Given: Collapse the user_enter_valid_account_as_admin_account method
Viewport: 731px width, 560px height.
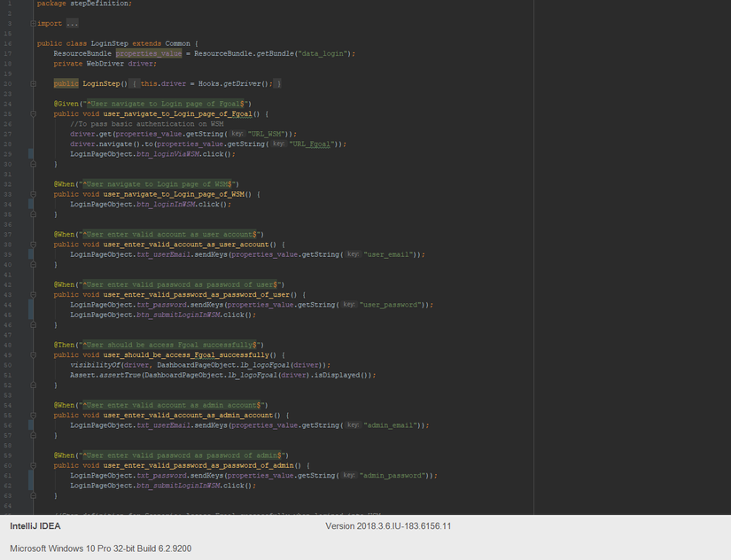Looking at the screenshot, I should click(33, 415).
